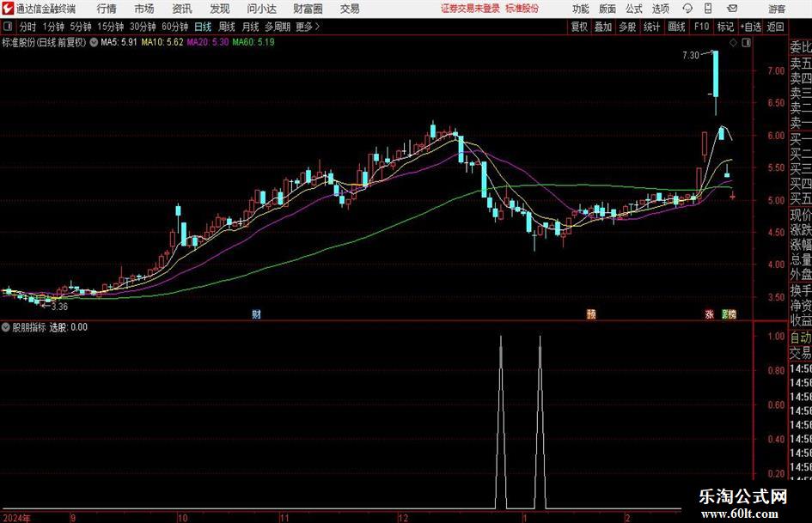812x523 pixels.
Task: Click the MA20: 5.30 label
Action: [208, 42]
